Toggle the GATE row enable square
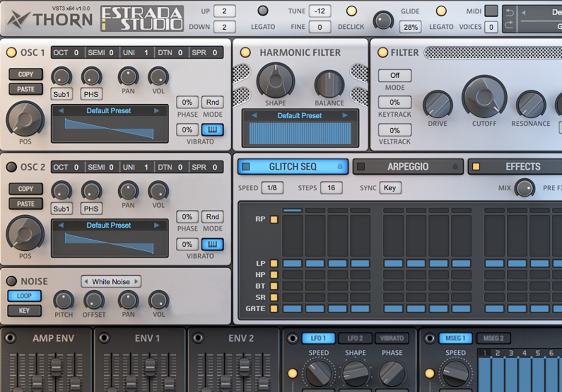Screen dimensions: 562x392 tap(274, 308)
